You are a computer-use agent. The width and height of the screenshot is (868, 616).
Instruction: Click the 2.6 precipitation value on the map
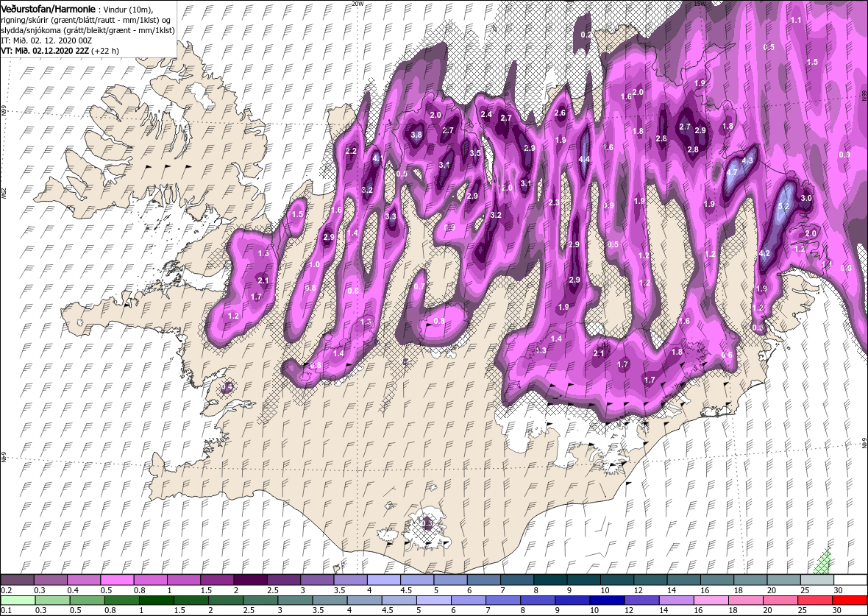pyautogui.click(x=560, y=113)
